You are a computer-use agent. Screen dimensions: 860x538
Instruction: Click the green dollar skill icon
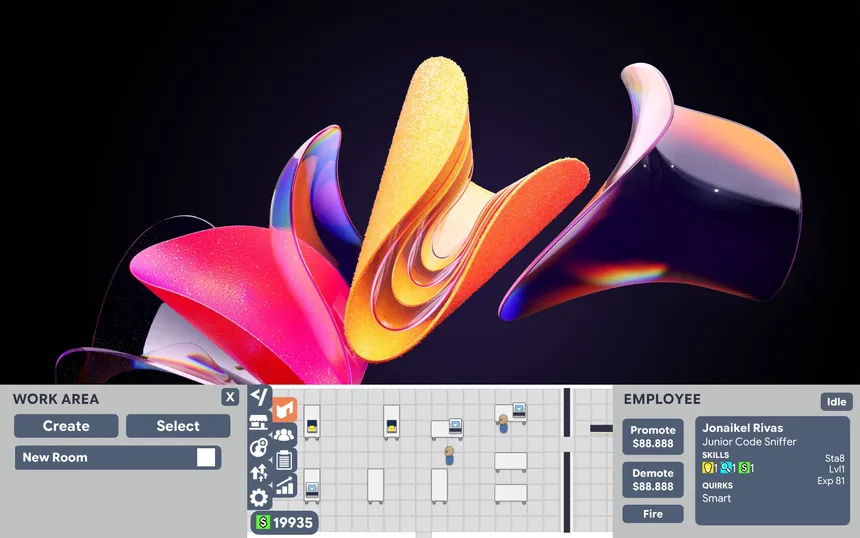[745, 468]
